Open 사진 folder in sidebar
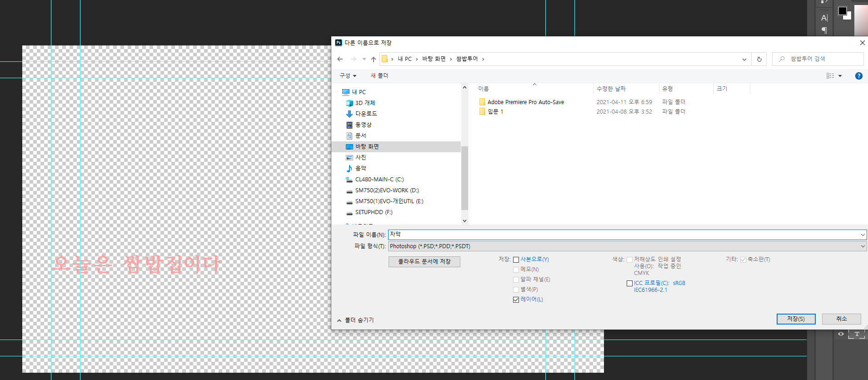 360,157
